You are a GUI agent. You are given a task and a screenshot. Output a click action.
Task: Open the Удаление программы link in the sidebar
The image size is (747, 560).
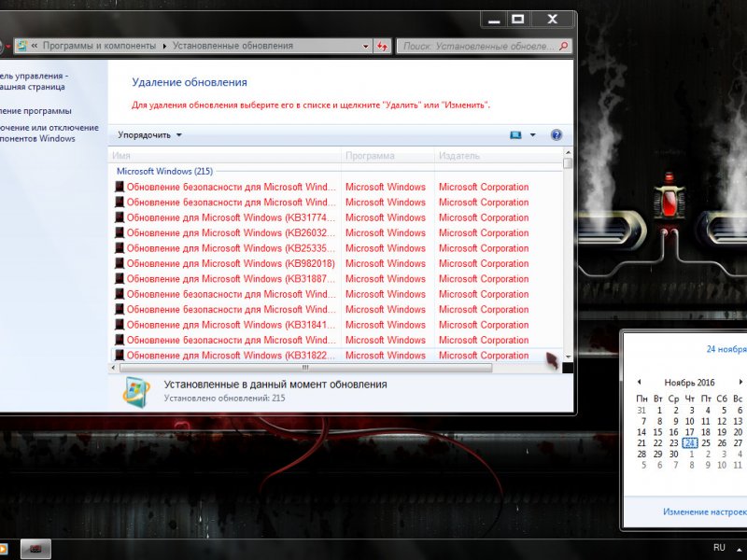[35, 111]
